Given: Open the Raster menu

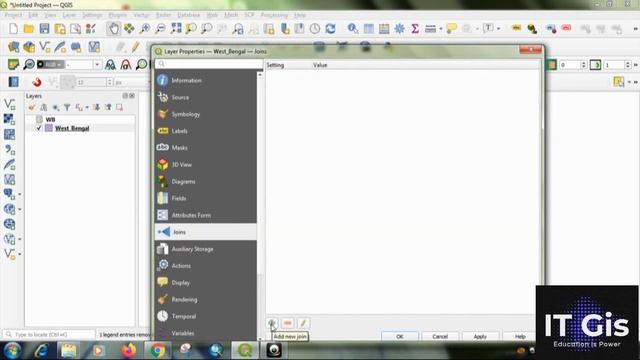Looking at the screenshot, I should coord(163,15).
